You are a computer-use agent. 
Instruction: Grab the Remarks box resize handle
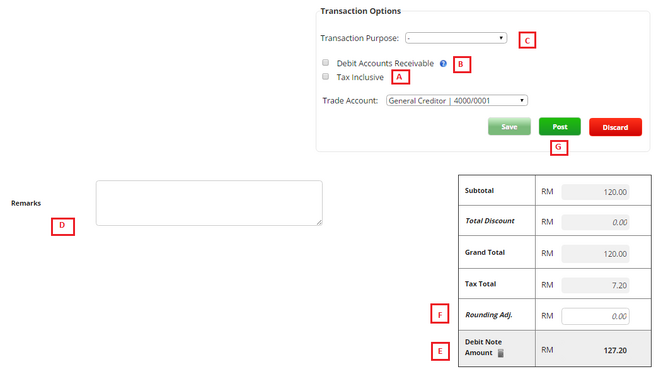pos(319,223)
